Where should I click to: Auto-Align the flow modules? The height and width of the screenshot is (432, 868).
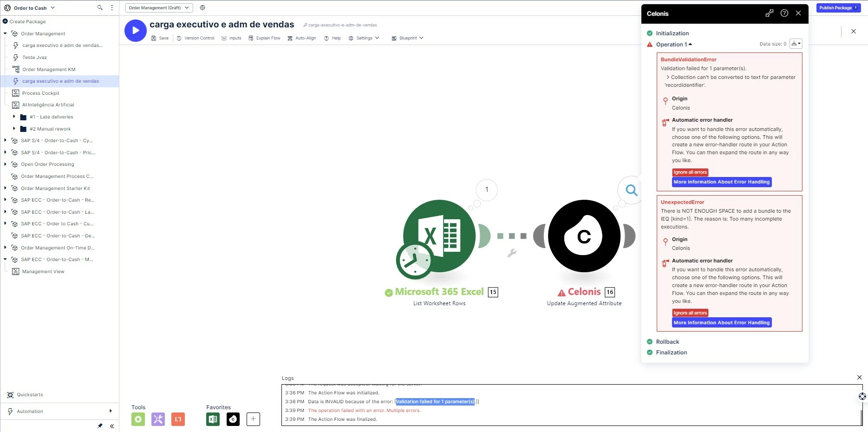[x=301, y=38]
